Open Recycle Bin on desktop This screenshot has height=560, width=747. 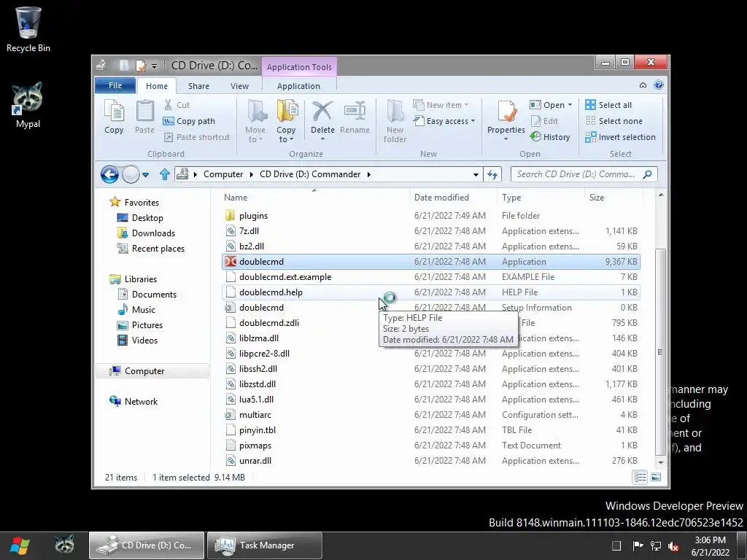click(28, 29)
